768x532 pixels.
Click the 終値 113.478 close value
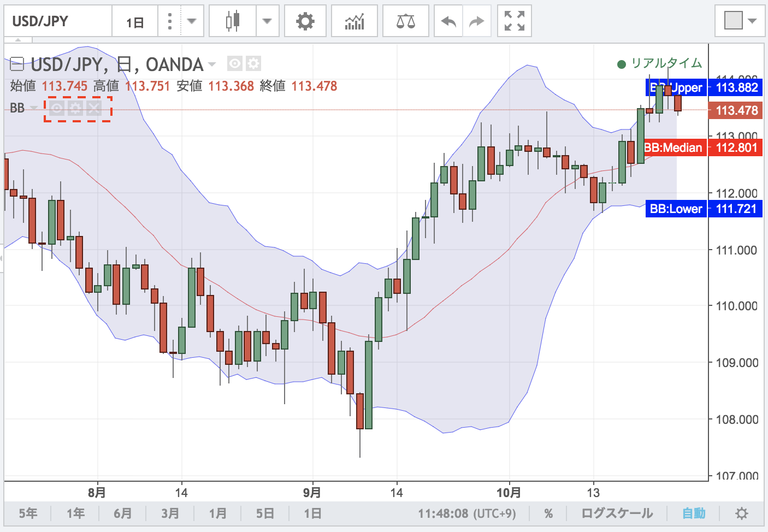298,86
